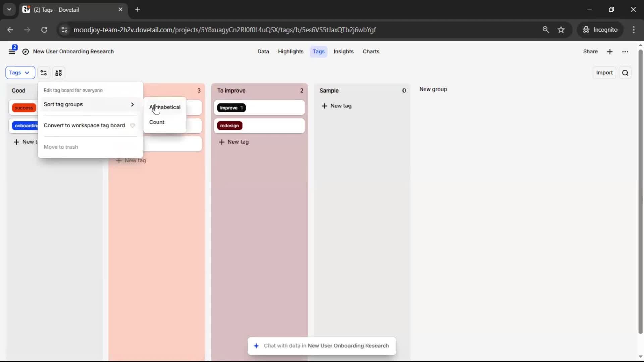
Task: Bookmark page with the star icon
Action: click(561, 29)
